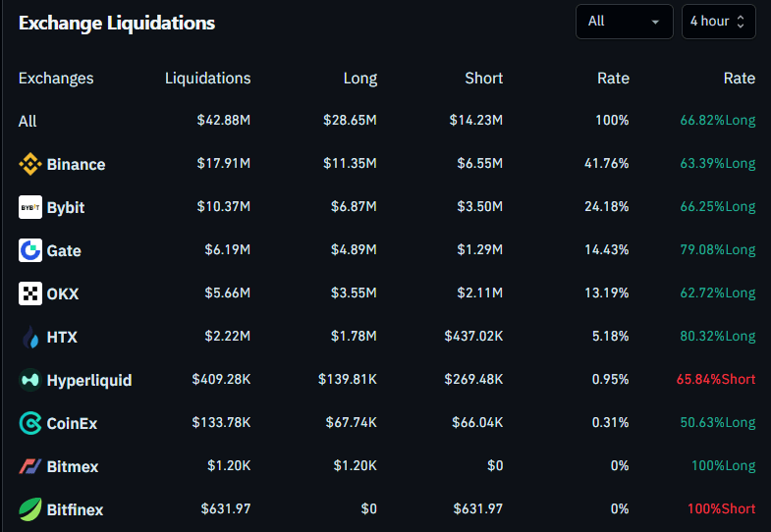771x532 pixels.
Task: Click the HTX flame logo icon
Action: pos(30,337)
